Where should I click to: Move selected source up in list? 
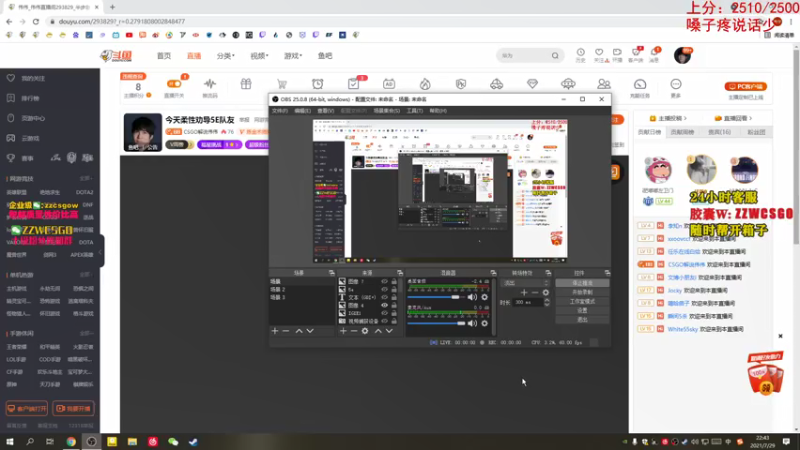click(378, 331)
